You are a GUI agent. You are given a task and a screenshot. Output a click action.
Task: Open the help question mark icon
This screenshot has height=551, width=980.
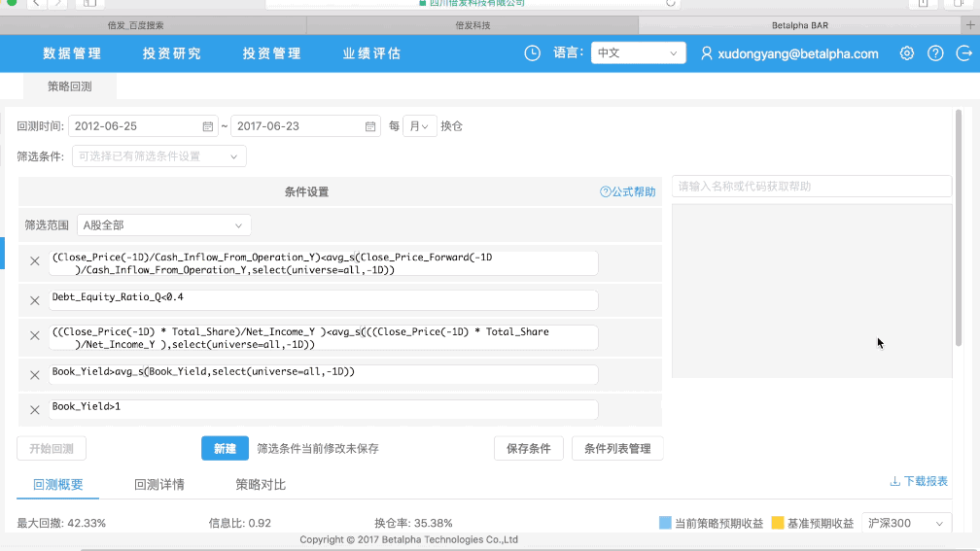click(x=935, y=53)
